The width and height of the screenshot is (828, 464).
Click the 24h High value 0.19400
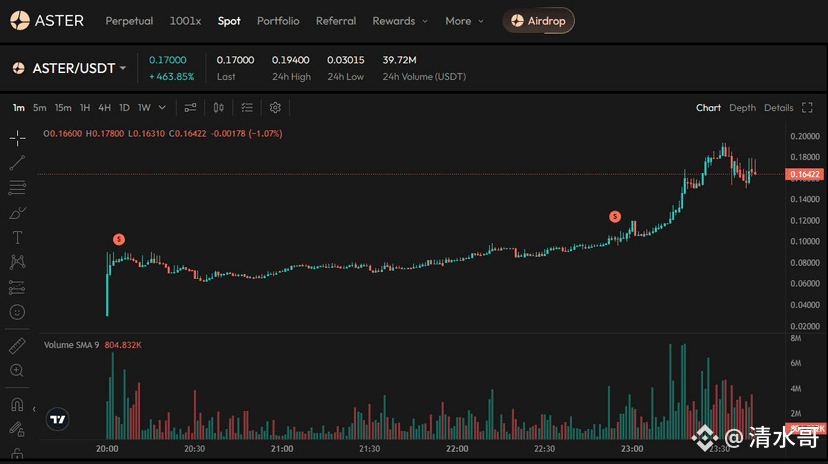[290, 60]
